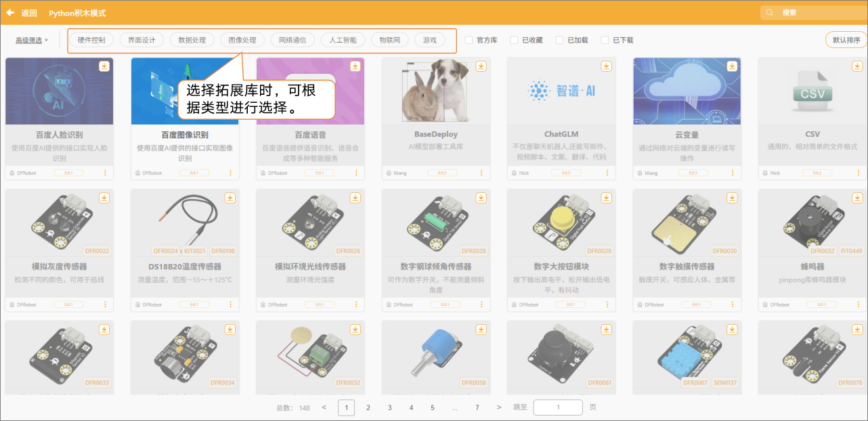Open three-dot menu on 云变量 card
The width and height of the screenshot is (868, 421).
733,173
